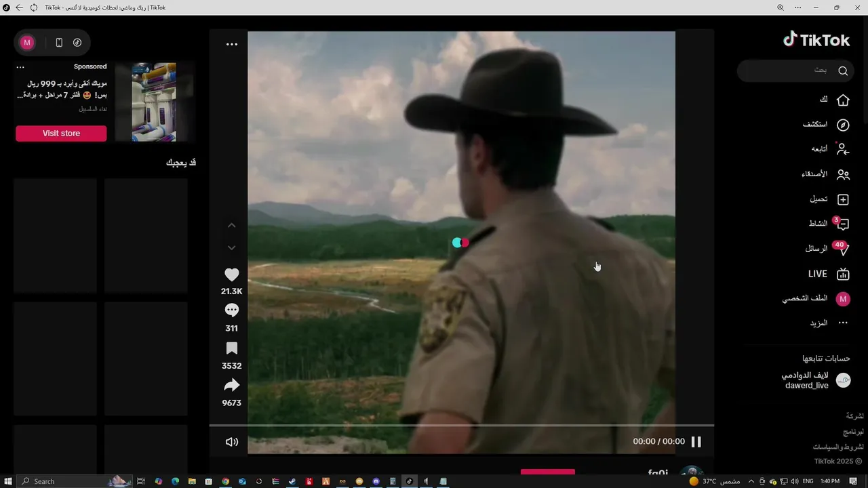868x488 pixels.
Task: Open the sponsored ad options menu
Action: tap(20, 67)
